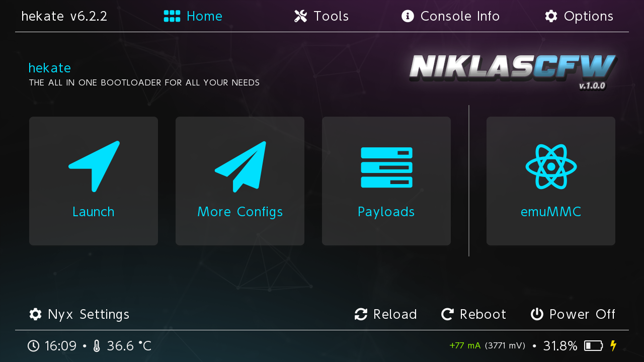Click the Reload circular arrows icon

[x=361, y=314]
